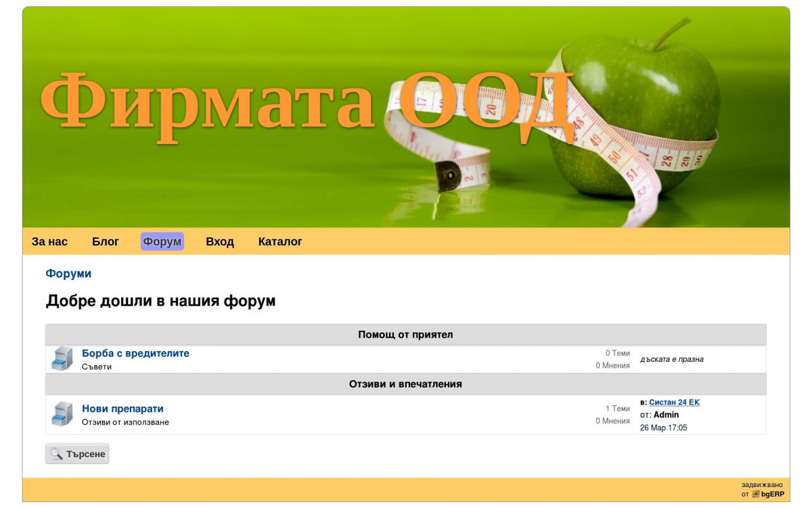Select the highlighted Форум menu item

point(162,241)
